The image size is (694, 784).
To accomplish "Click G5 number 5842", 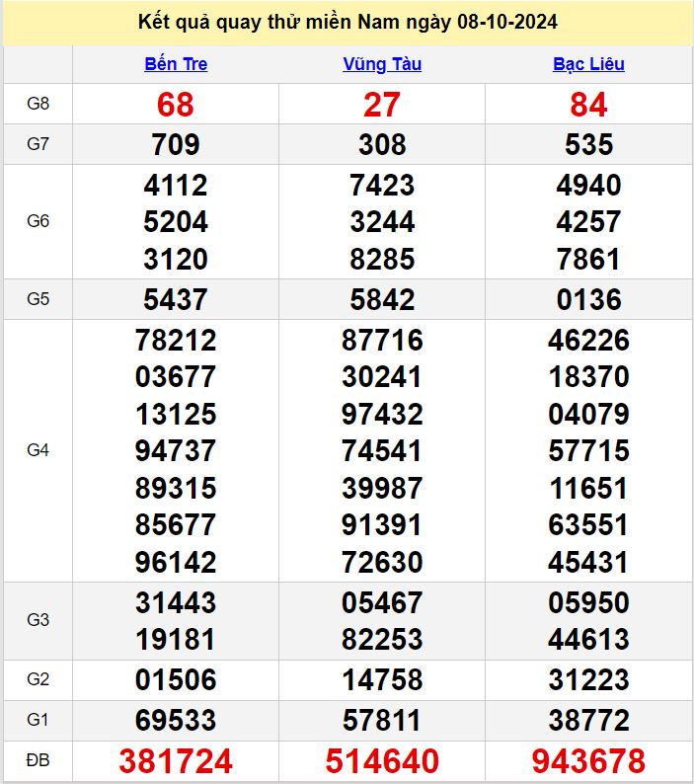I will point(382,299).
